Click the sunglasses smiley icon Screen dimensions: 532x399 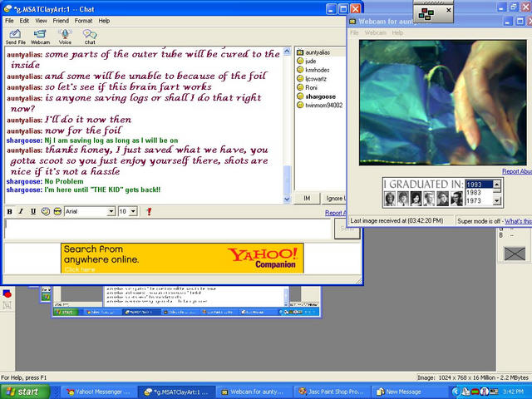(x=57, y=211)
